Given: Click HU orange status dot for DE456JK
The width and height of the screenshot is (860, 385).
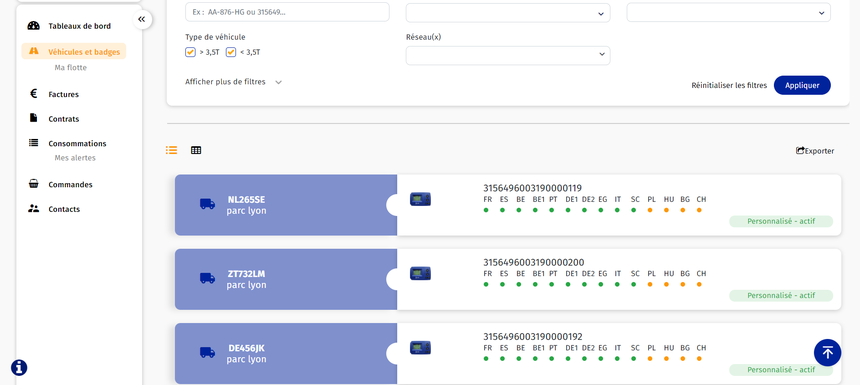Looking at the screenshot, I should click(666, 358).
